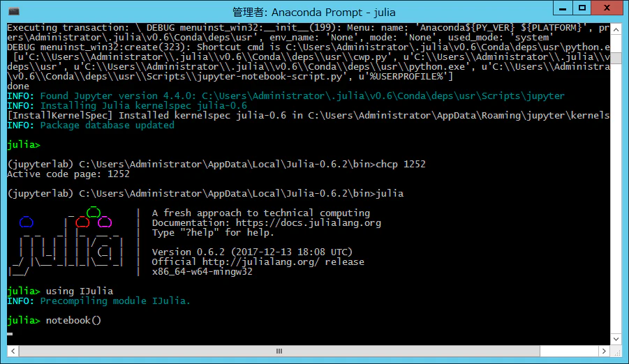Click the 'https://docs.julialang.org' documentation URL
Screen dimensions: 629x364
pyautogui.click(x=308, y=223)
